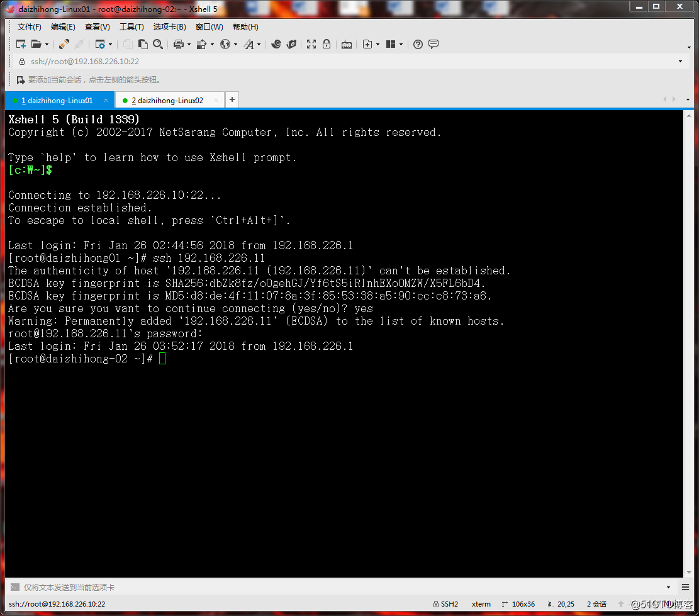
Task: Expand the Open Session dropdown arrow
Action: pos(47,44)
